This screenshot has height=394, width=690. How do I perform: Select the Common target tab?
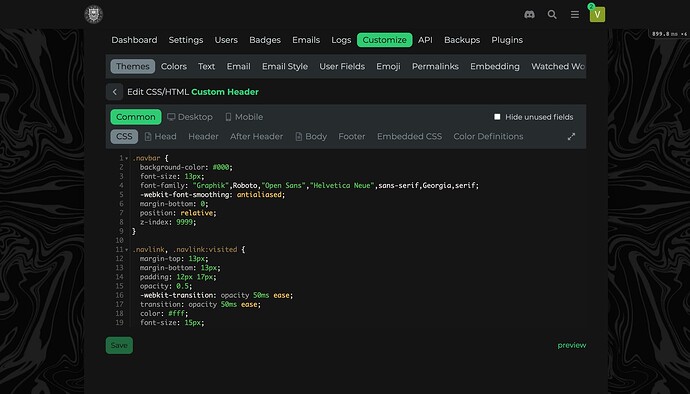136,117
